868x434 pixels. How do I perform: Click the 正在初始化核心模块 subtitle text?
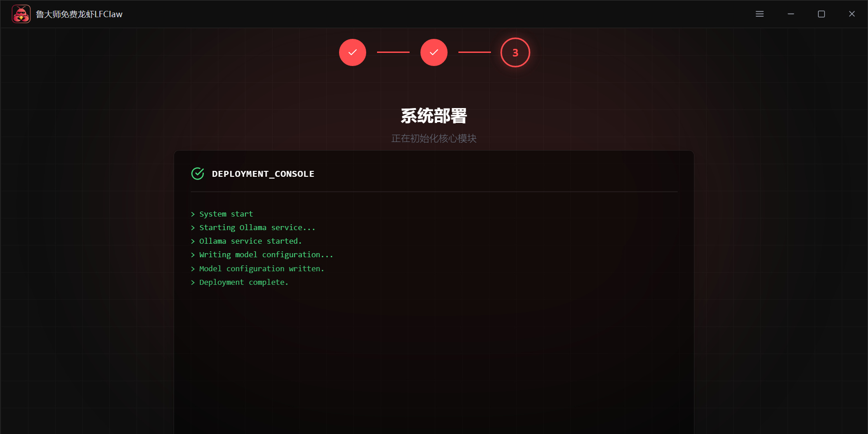434,138
